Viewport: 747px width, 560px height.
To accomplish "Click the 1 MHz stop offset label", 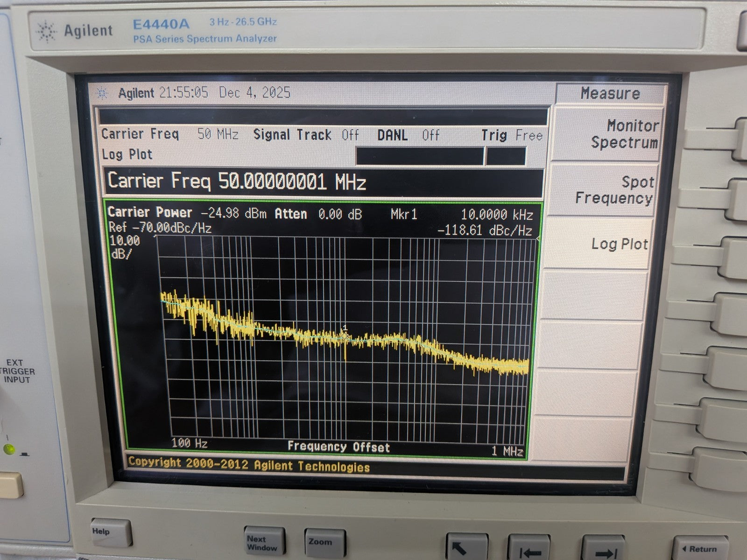I will pos(507,451).
